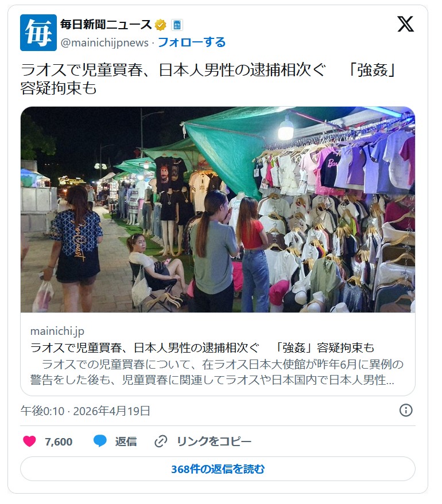Click the X logo icon
The image size is (442, 504).
point(405,24)
